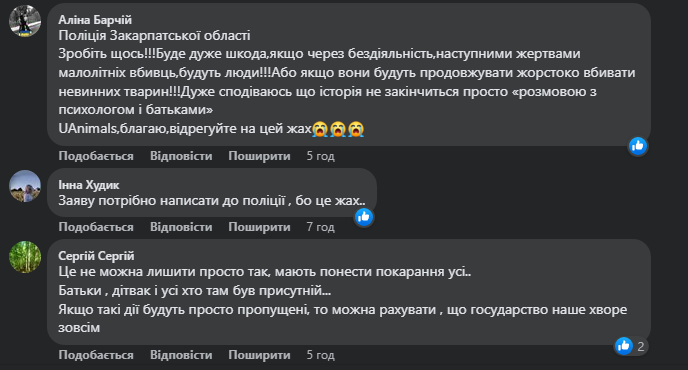
Task: Open Сергій Сергій profile name link
Action: click(96, 255)
